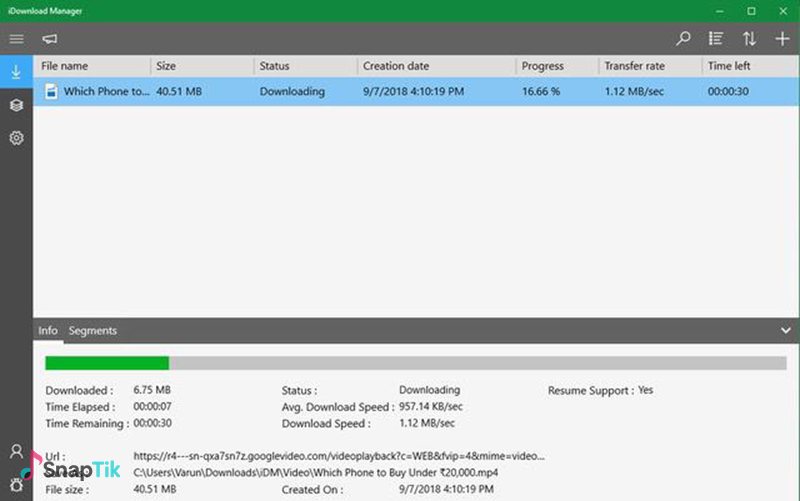Screen dimensions: 800x501
Task: Add a new download with plus icon
Action: pyautogui.click(x=782, y=39)
